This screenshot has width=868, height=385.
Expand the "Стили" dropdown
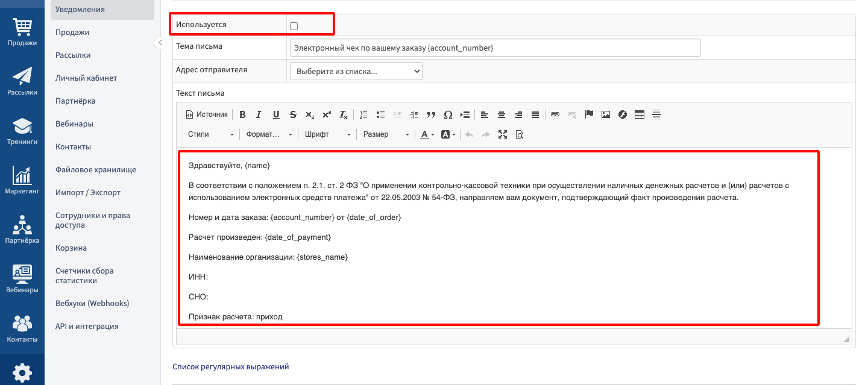click(x=210, y=134)
